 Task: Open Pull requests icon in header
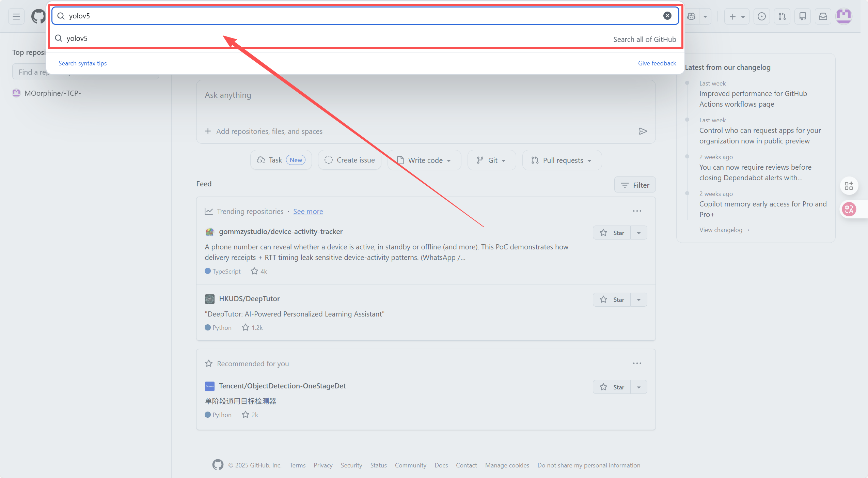(782, 16)
